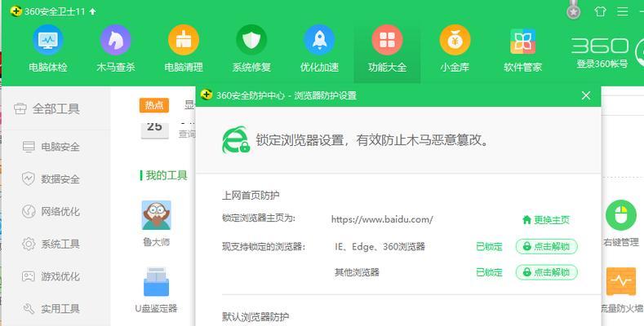Image resolution: width=644 pixels, height=326 pixels.
Task: Select 数据安全 sidebar category
Action: [x=51, y=179]
